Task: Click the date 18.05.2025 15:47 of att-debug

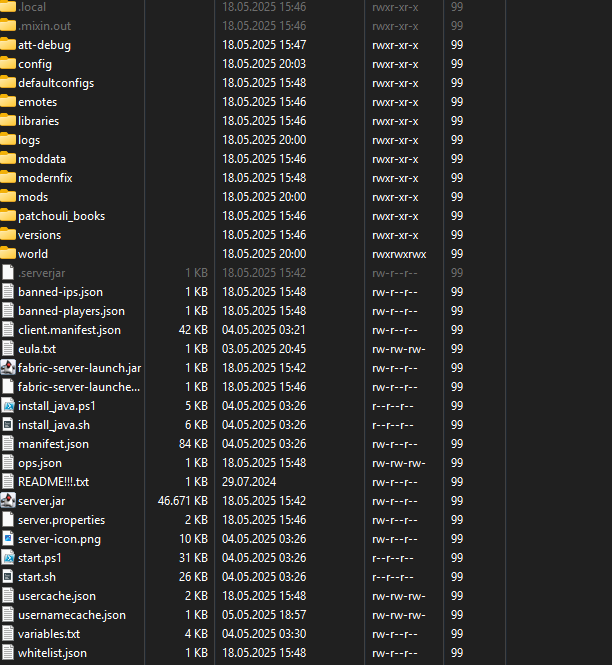Action: point(264,45)
